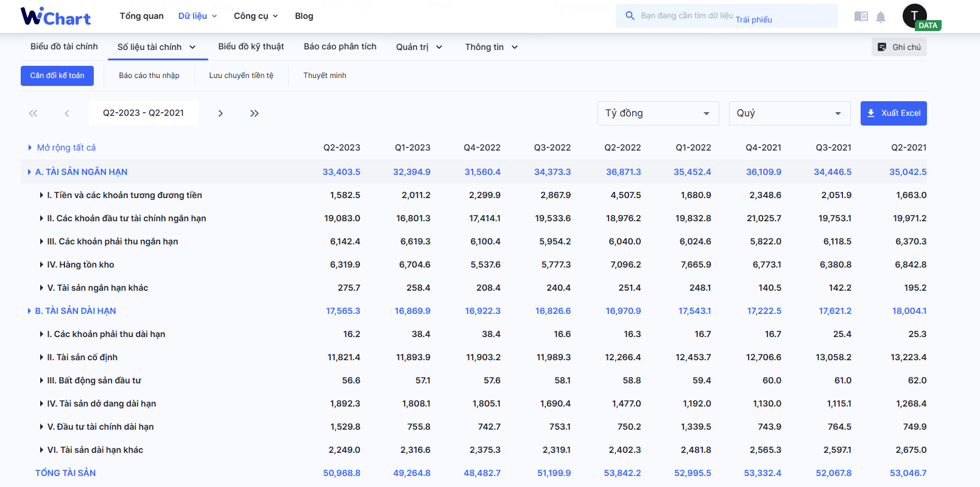The width and height of the screenshot is (980, 487).
Task: Click the Q2-2023 column header
Action: [342, 148]
